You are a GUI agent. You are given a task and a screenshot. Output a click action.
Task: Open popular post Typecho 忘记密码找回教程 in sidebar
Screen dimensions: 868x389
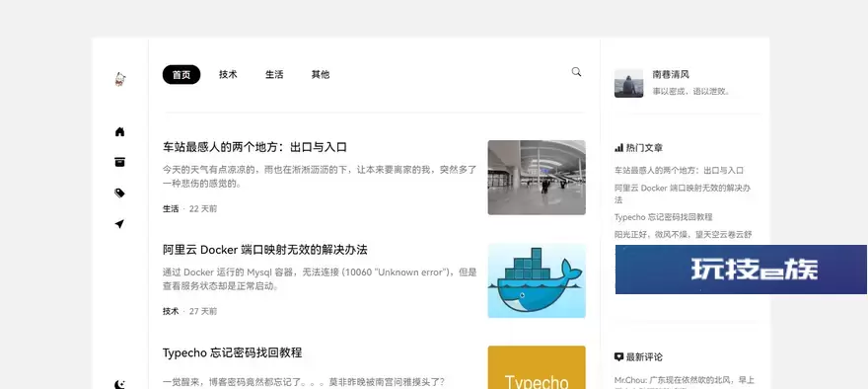[x=663, y=217]
